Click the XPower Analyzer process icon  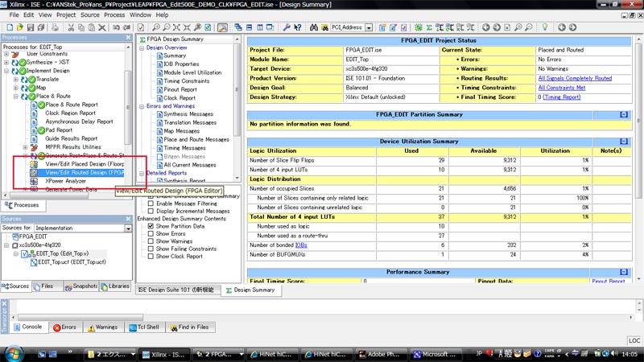(x=34, y=181)
